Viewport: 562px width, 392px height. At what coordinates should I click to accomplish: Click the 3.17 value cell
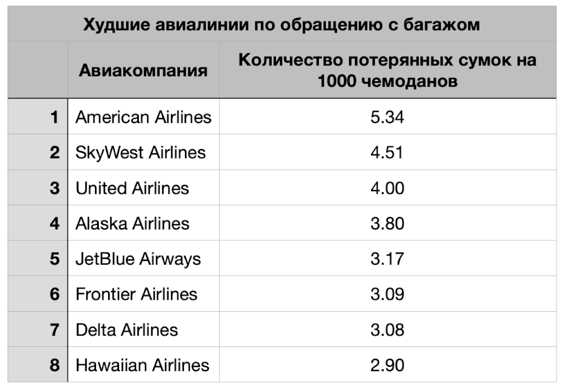(x=387, y=259)
